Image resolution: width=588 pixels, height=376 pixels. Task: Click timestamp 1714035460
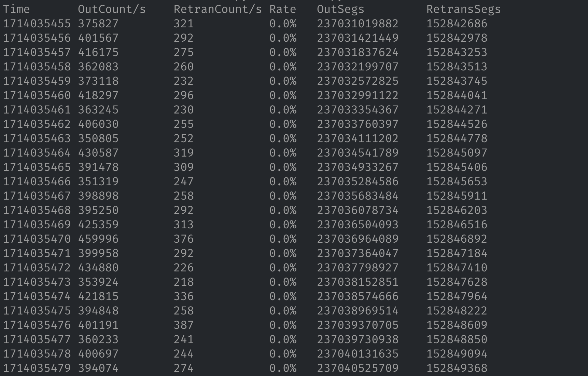pos(37,95)
